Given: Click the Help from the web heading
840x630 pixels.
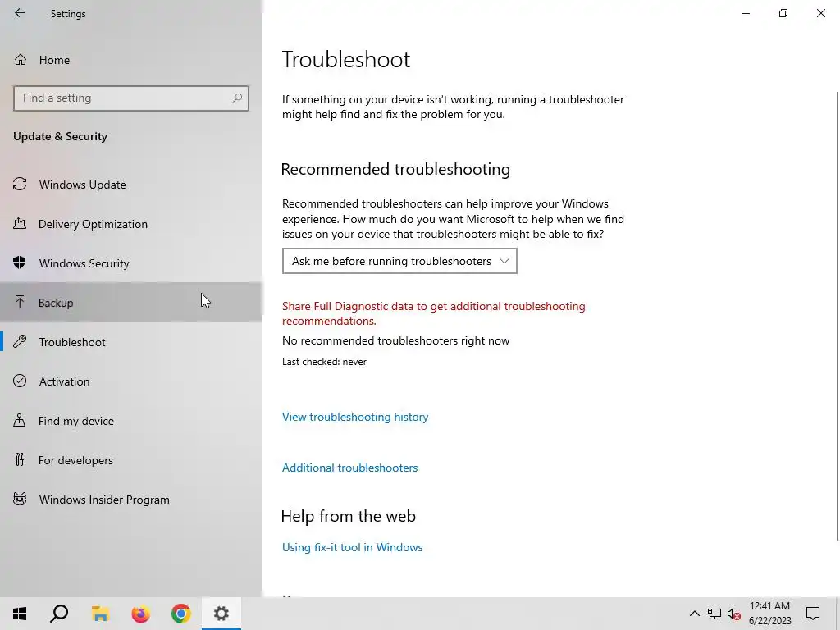Looking at the screenshot, I should pyautogui.click(x=348, y=516).
